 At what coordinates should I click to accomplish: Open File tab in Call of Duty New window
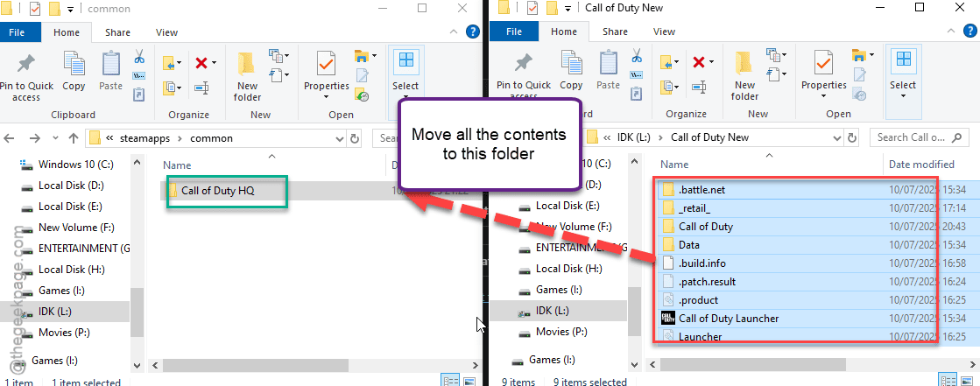point(514,32)
